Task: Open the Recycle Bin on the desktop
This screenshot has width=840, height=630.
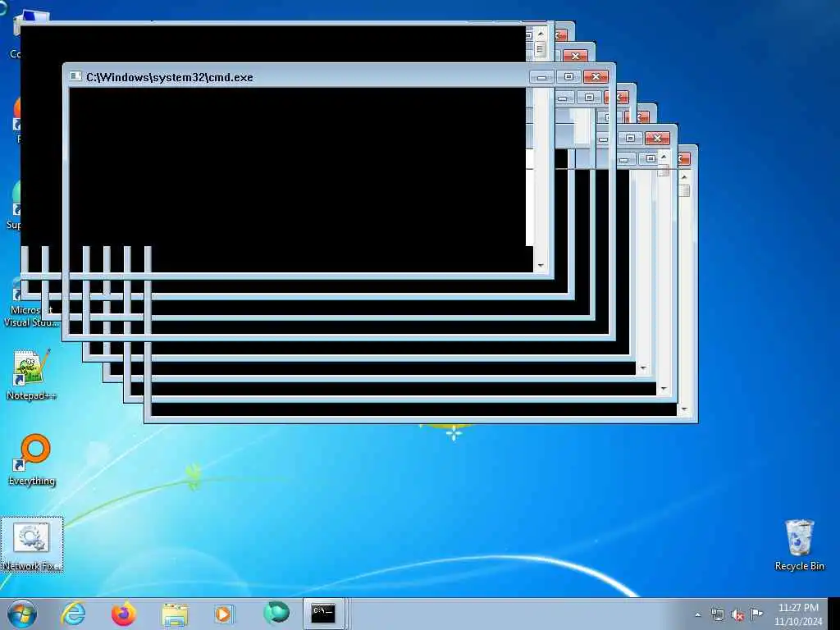Action: click(x=799, y=545)
